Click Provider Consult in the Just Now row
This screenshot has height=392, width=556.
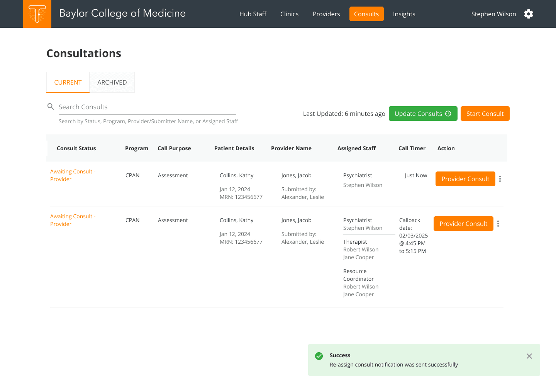465,179
